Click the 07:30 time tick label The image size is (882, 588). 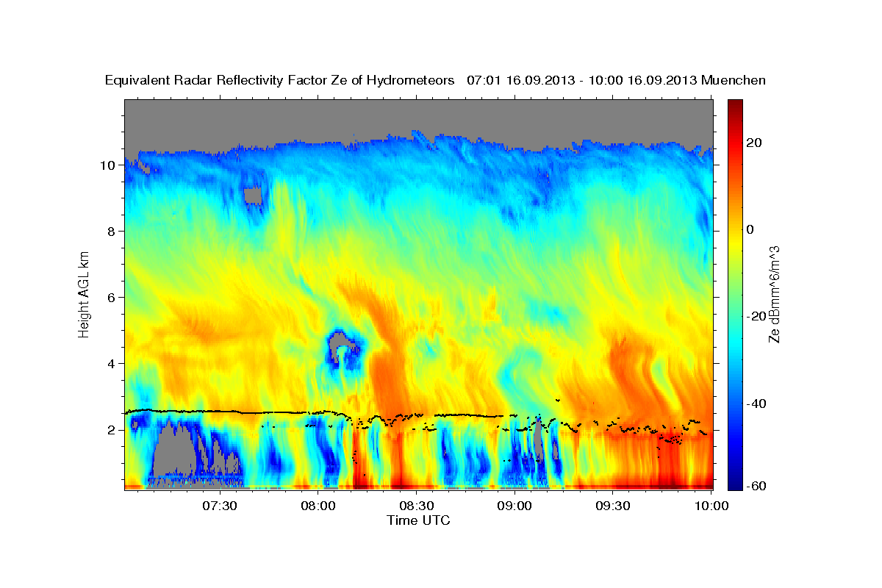[x=220, y=506]
